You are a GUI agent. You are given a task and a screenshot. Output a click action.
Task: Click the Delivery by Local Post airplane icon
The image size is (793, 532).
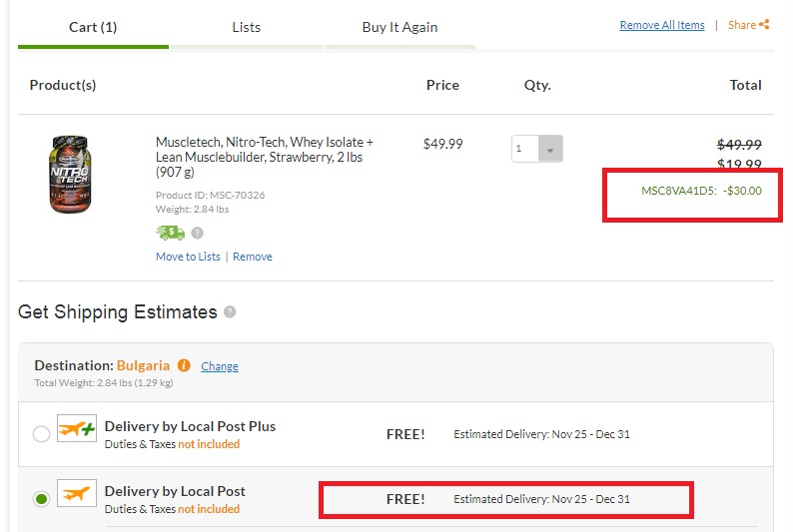click(76, 493)
